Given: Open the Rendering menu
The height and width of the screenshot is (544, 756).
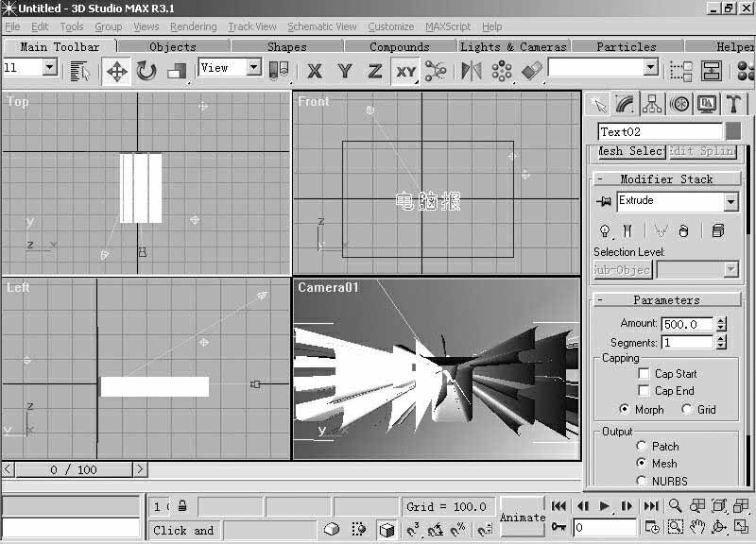Looking at the screenshot, I should (x=193, y=26).
